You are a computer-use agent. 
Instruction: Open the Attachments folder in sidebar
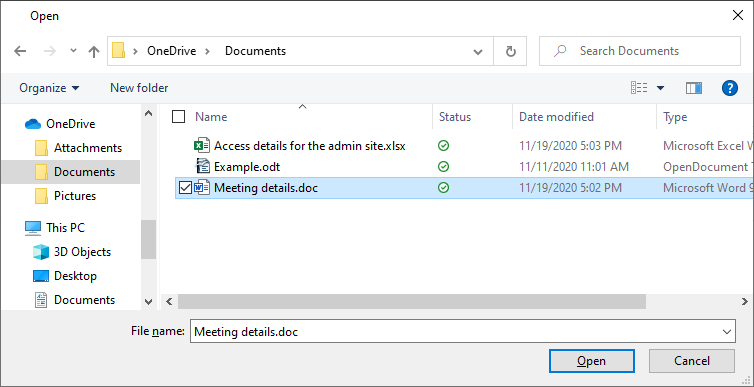pyautogui.click(x=88, y=148)
